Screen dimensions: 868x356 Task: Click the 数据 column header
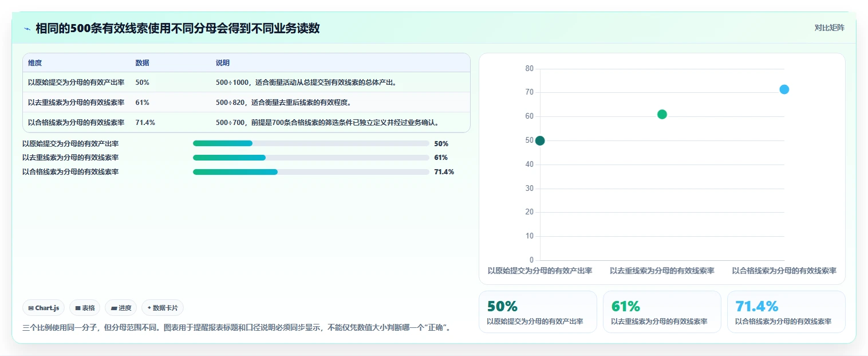point(142,63)
